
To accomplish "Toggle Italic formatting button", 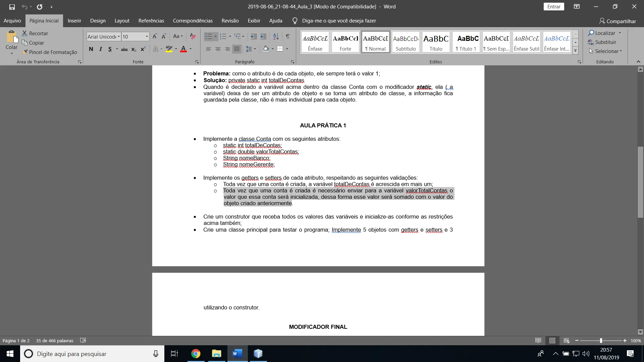I will tap(100, 49).
